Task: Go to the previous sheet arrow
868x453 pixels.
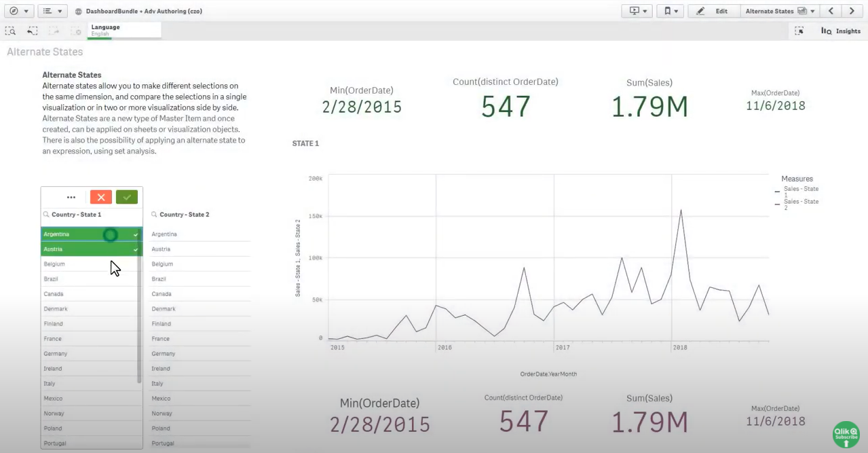Action: pyautogui.click(x=831, y=11)
